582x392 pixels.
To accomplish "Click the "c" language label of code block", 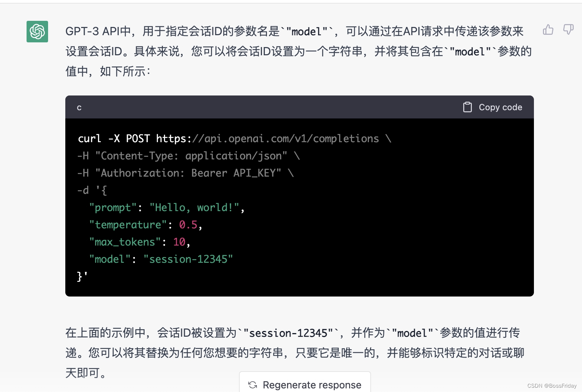I will [79, 107].
